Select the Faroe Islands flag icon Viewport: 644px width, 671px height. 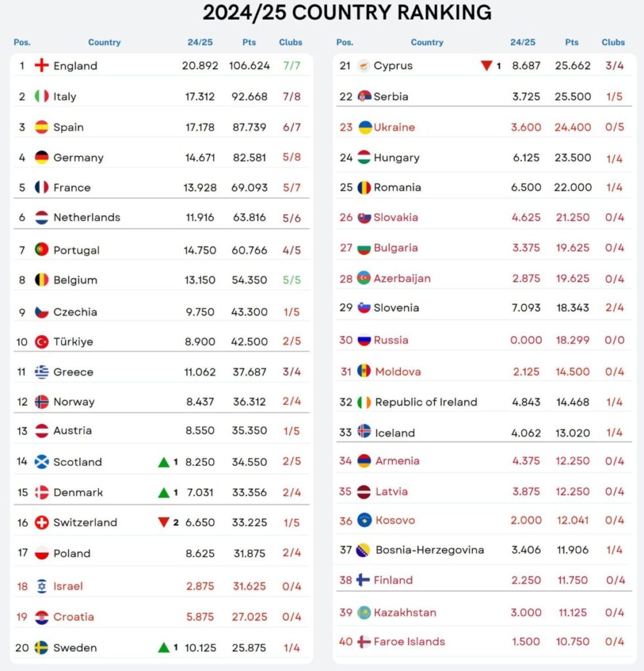(x=364, y=642)
